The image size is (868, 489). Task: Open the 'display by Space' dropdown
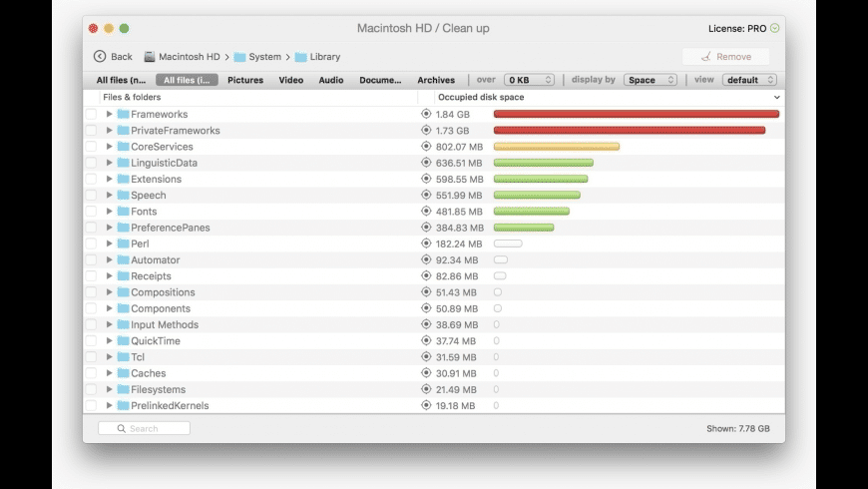pos(651,80)
